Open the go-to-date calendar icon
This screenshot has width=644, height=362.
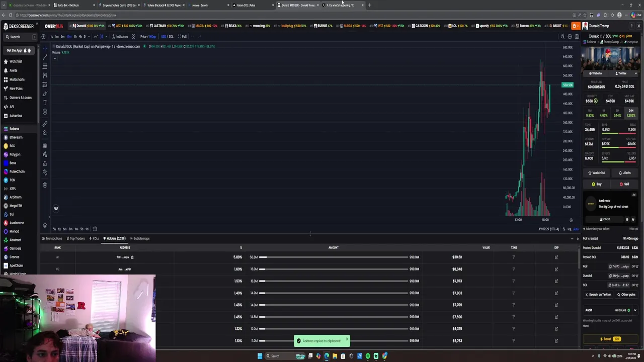(95, 229)
